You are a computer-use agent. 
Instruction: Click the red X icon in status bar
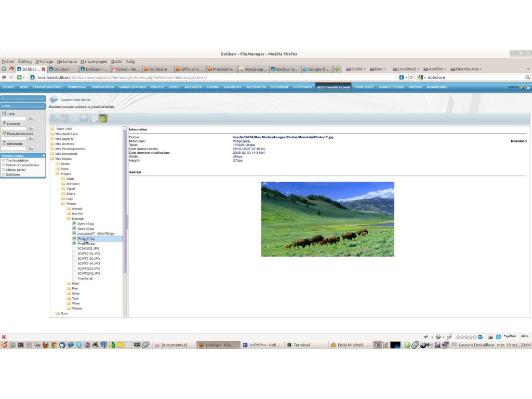[x=4, y=337]
